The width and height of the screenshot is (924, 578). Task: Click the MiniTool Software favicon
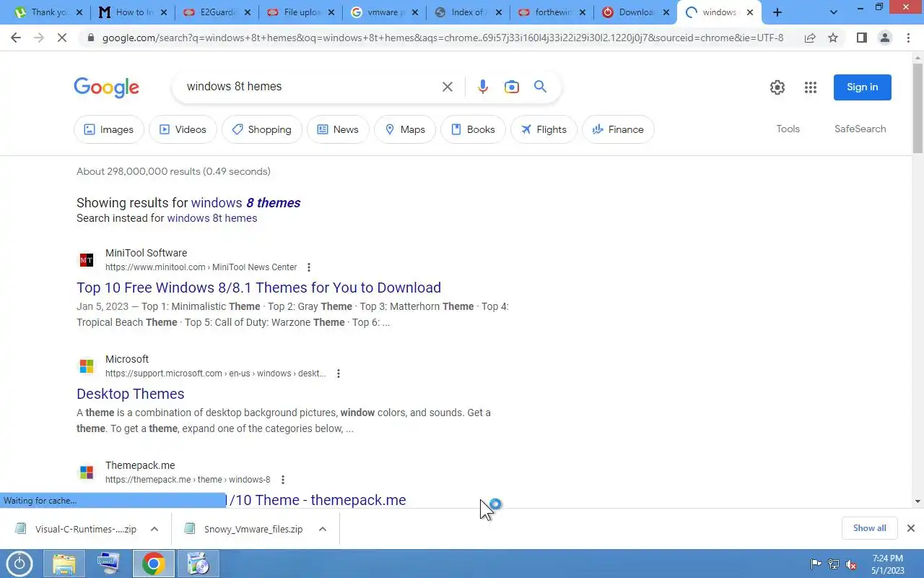87,260
